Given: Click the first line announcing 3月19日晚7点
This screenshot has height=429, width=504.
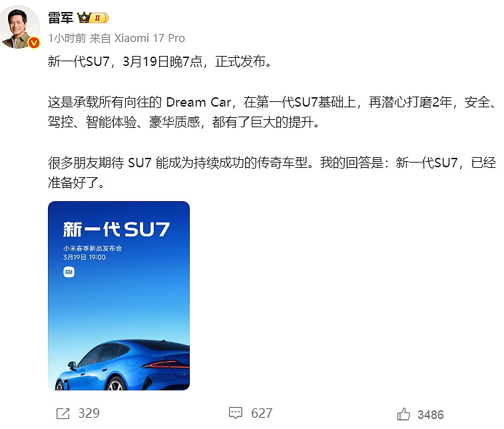Looking at the screenshot, I should (x=160, y=61).
